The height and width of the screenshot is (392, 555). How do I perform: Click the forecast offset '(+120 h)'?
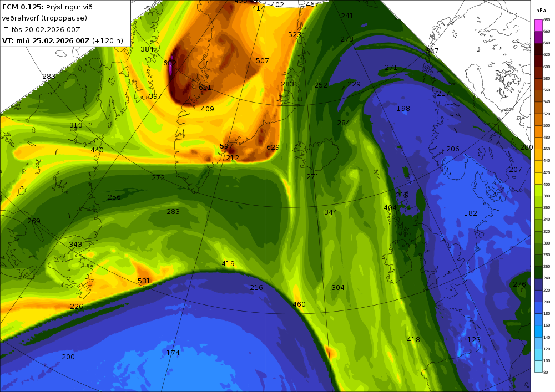point(108,40)
